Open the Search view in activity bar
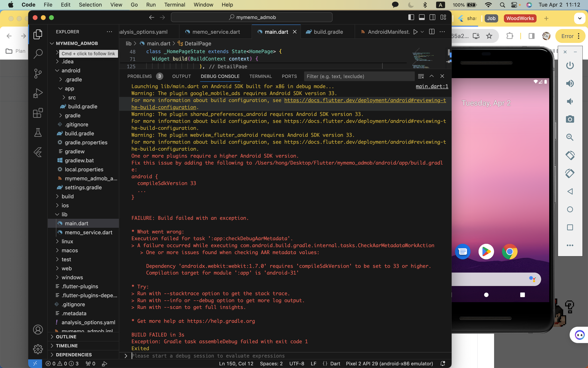The height and width of the screenshot is (368, 588). coord(38,54)
